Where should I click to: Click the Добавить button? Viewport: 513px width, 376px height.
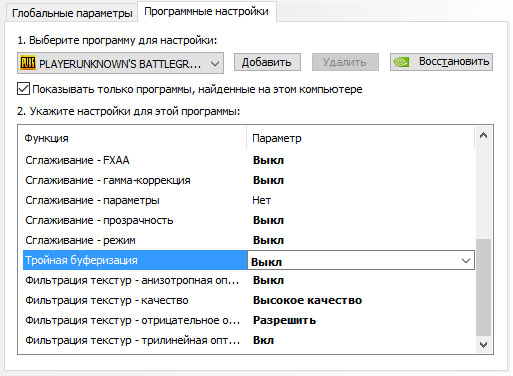[267, 62]
